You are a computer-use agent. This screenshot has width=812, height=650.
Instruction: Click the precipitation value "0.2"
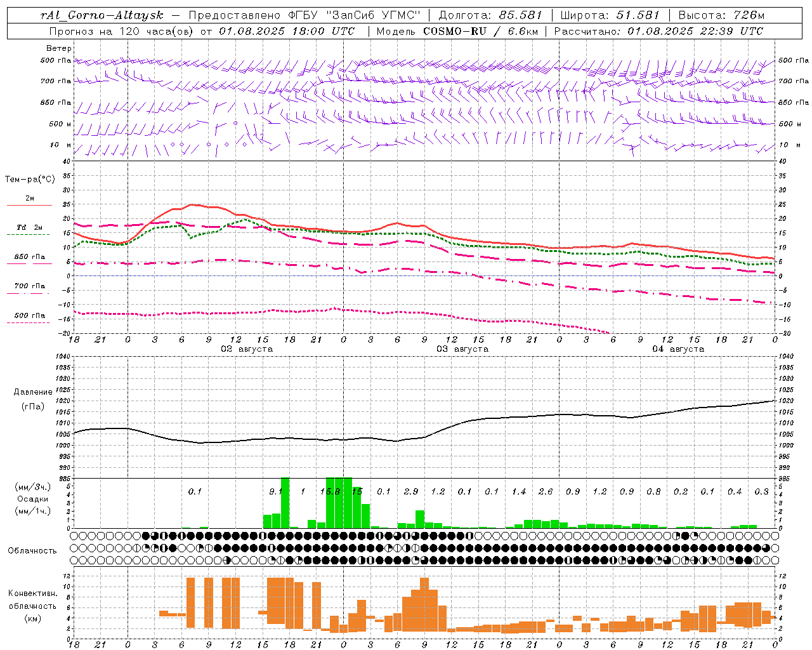point(681,491)
